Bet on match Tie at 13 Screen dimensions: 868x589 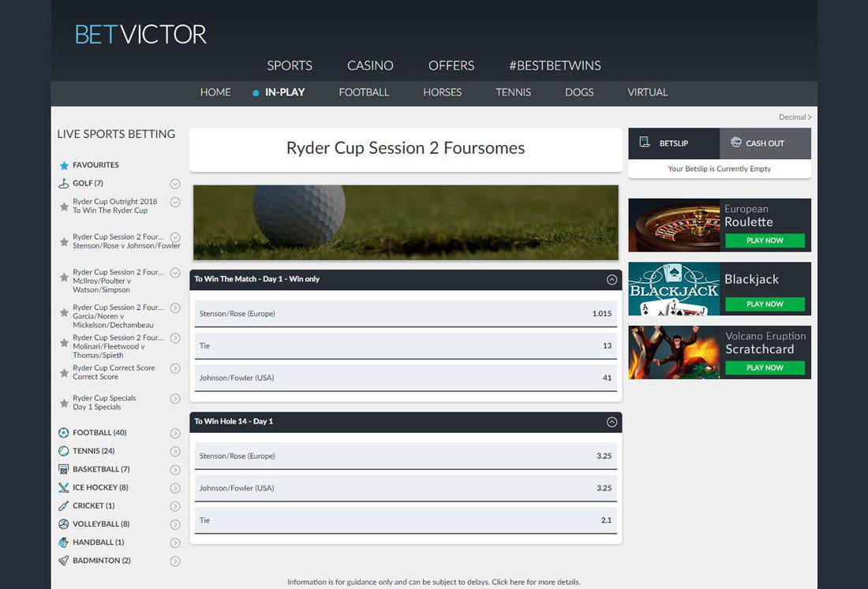[x=406, y=345]
